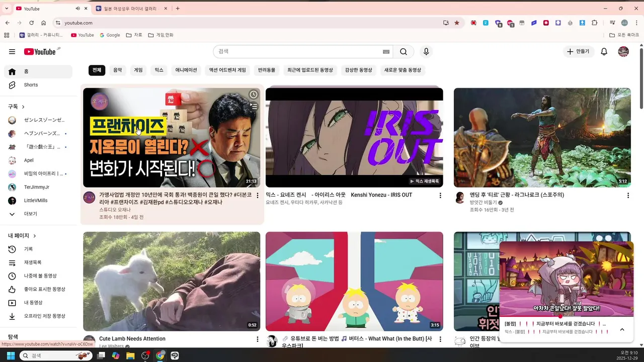Go to 홈 in the sidebar
Viewport: 644px width, 362px height.
pos(38,71)
